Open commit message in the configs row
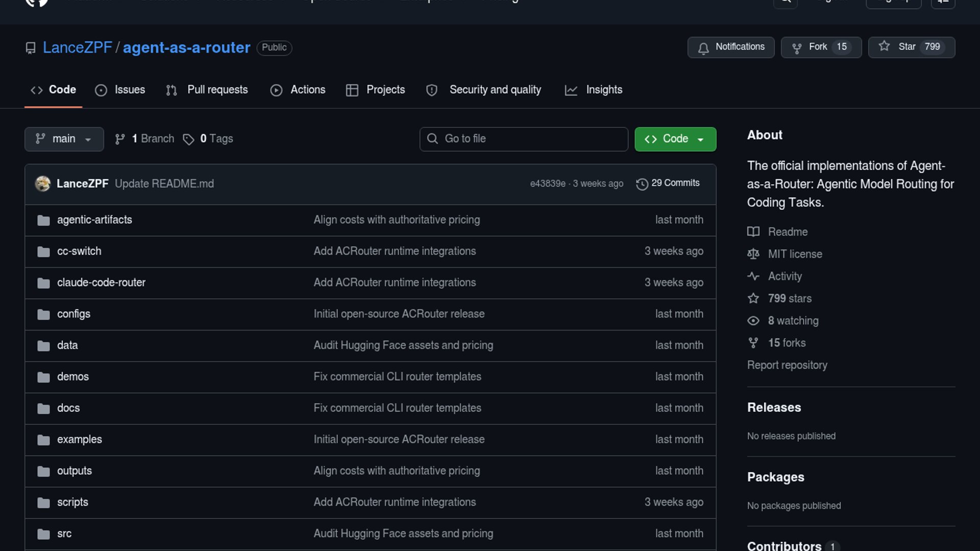The image size is (980, 551). (399, 314)
